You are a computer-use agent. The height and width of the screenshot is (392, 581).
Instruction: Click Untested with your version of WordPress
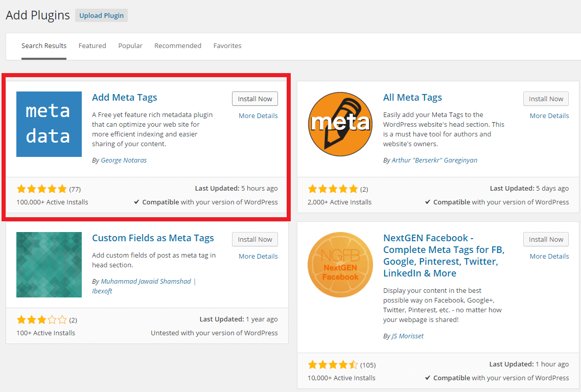click(x=214, y=333)
